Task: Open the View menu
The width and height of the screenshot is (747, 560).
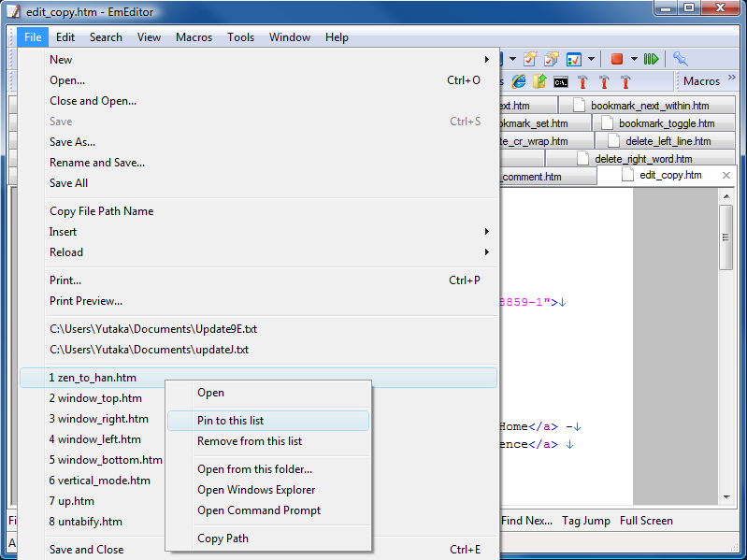Action: 149,37
